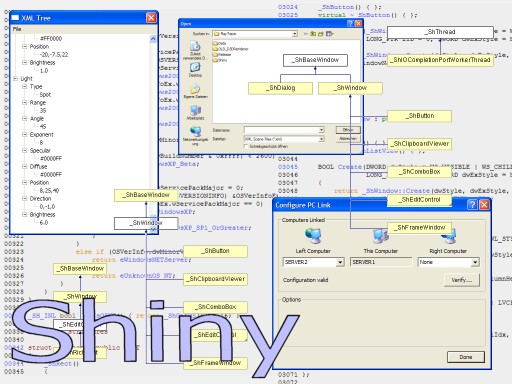512x384 pixels.
Task: Select the Arbeitsplatz icon in places bar
Action: coord(195,113)
